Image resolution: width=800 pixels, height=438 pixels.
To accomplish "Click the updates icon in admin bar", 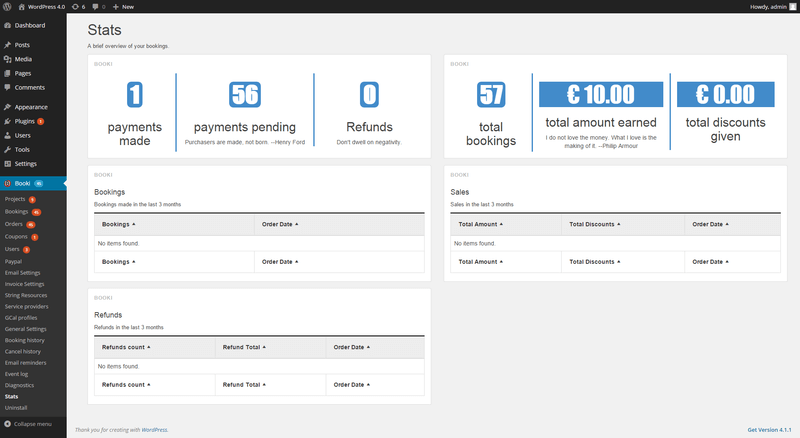I will tap(77, 6).
